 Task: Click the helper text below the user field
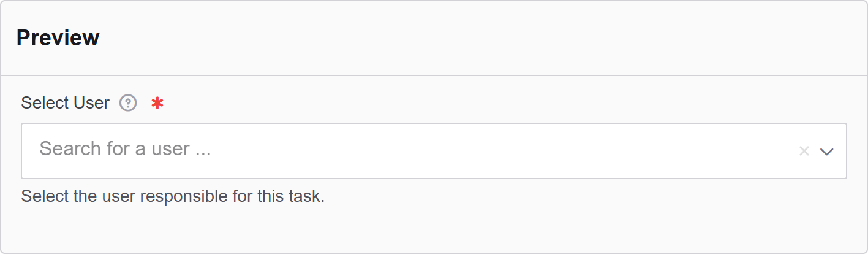(x=173, y=196)
